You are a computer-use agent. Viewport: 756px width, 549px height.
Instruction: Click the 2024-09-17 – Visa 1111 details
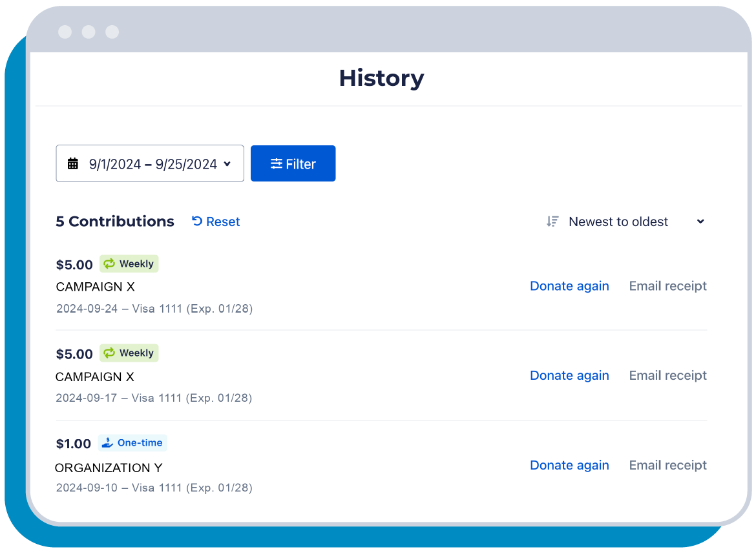[154, 398]
